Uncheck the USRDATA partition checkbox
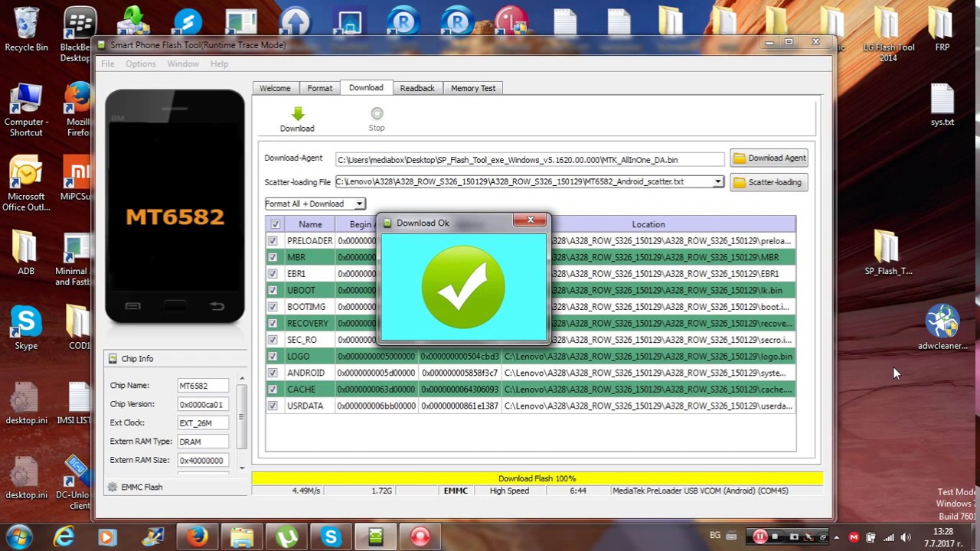The height and width of the screenshot is (551, 980). tap(273, 406)
